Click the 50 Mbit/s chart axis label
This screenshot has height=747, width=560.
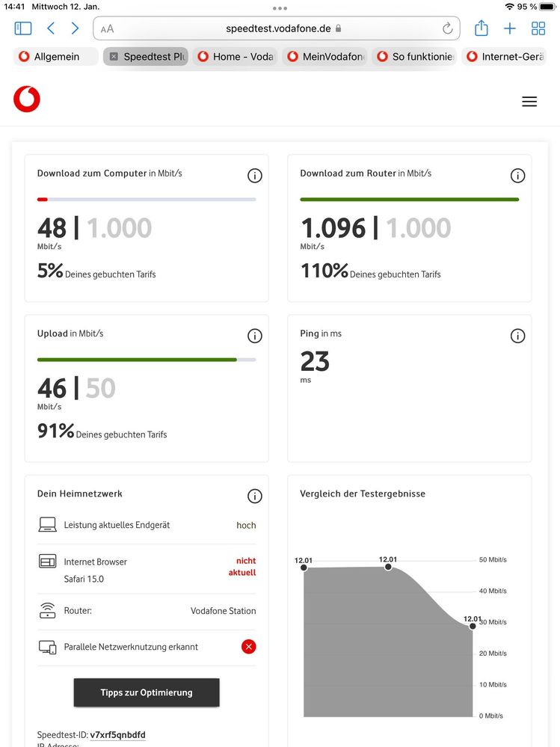coord(493,560)
